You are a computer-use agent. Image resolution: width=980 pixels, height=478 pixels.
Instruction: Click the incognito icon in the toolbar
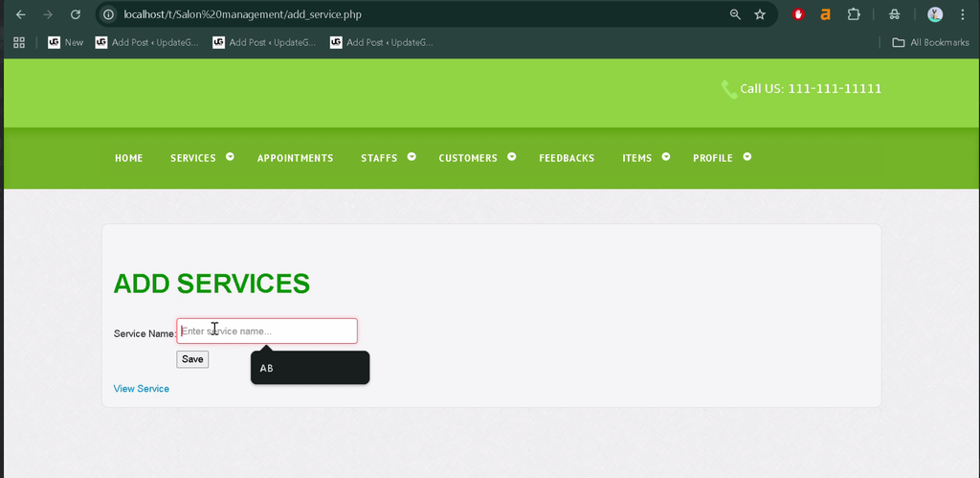point(895,14)
